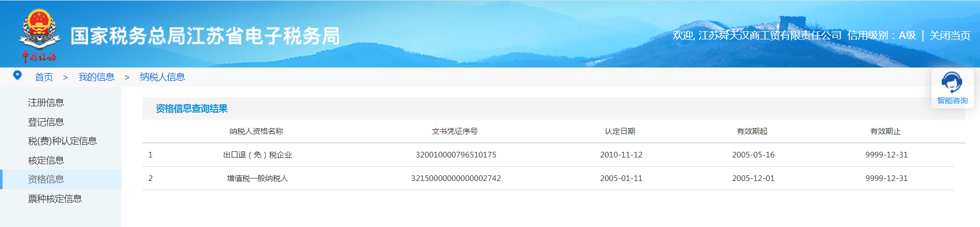
Task: Open 我的信息 breadcrumb link
Action: pyautogui.click(x=96, y=77)
